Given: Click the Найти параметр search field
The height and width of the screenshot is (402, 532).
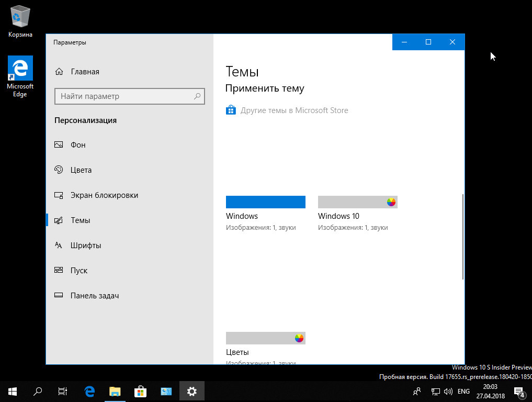Looking at the screenshot, I should [x=130, y=96].
